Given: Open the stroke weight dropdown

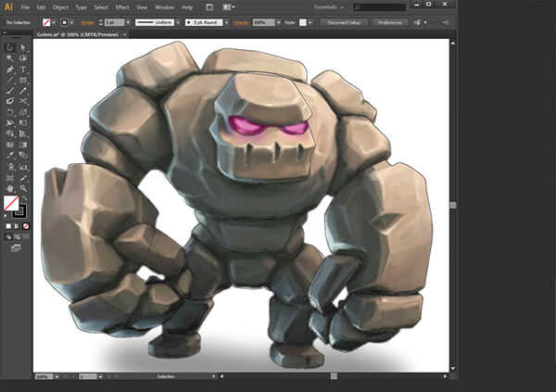Looking at the screenshot, I should pos(129,22).
